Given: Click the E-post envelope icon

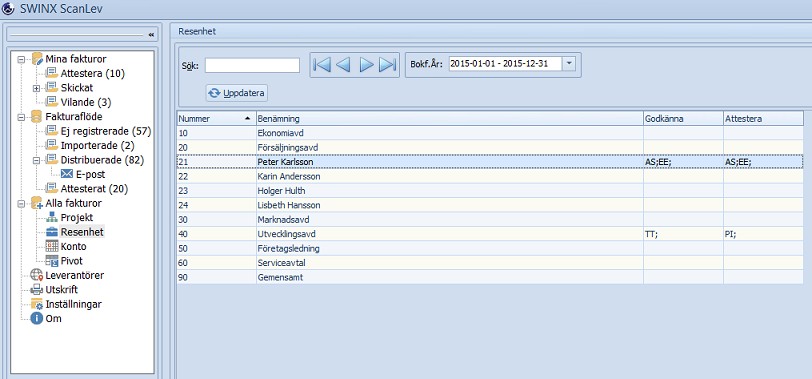Looking at the screenshot, I should 67,174.
